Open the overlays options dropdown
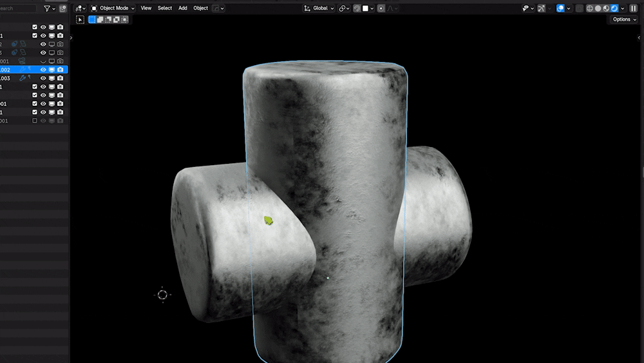 point(569,8)
